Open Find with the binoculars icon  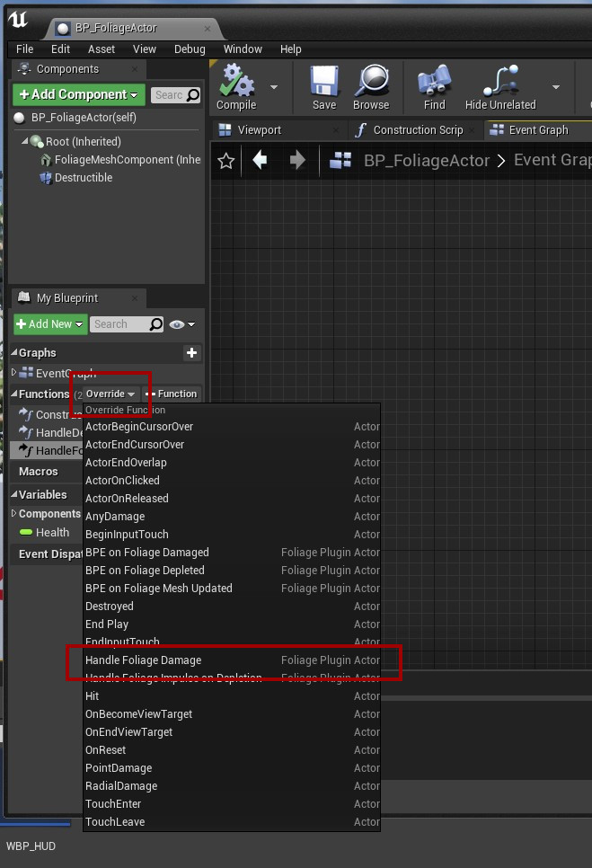point(434,87)
